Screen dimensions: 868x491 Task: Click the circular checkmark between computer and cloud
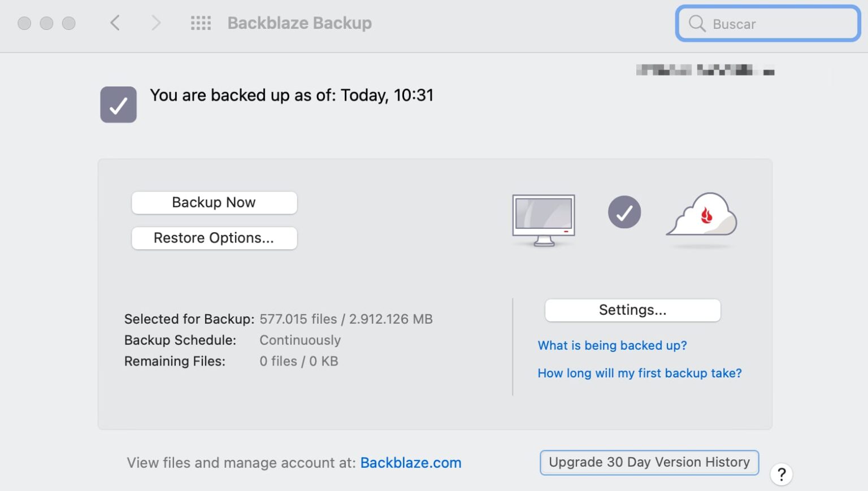(624, 212)
